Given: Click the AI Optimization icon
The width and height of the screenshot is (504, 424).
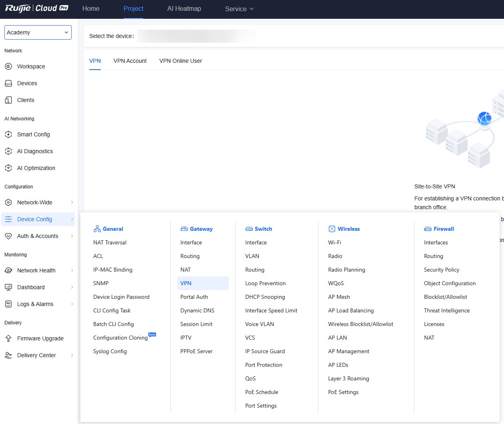Looking at the screenshot, I should pos(8,168).
